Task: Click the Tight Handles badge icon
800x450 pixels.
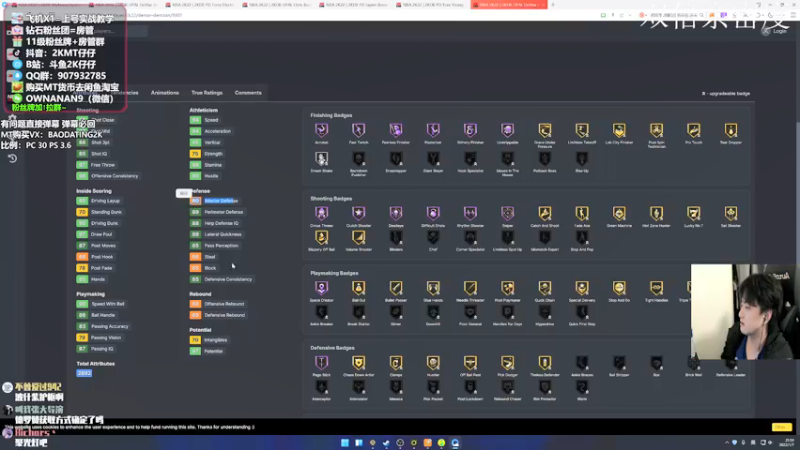Action: pyautogui.click(x=656, y=288)
